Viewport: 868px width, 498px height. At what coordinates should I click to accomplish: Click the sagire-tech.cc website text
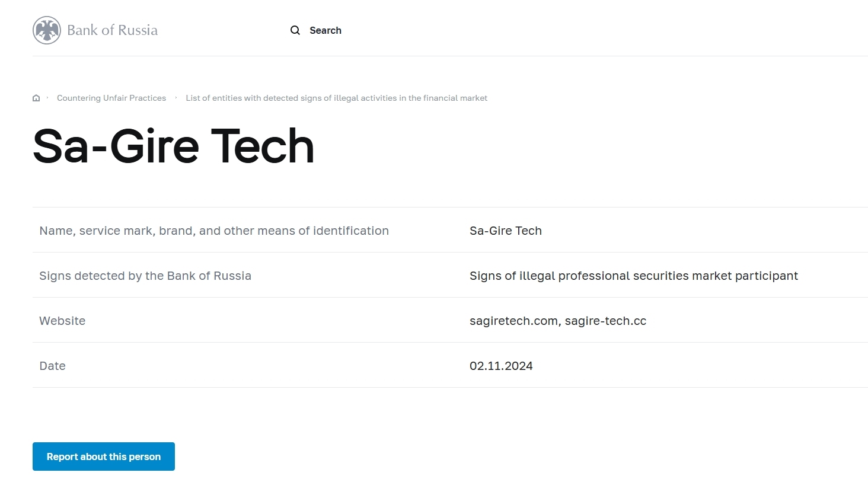605,321
